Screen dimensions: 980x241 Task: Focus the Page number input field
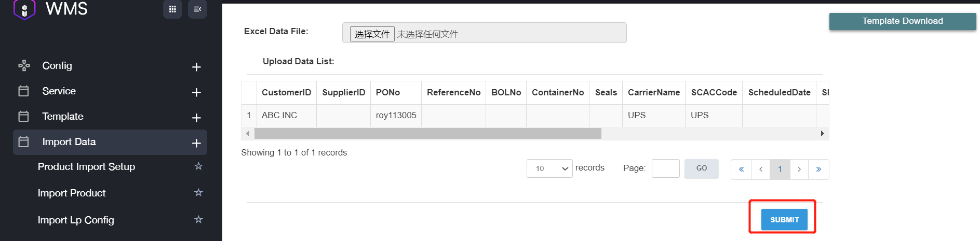tap(665, 168)
